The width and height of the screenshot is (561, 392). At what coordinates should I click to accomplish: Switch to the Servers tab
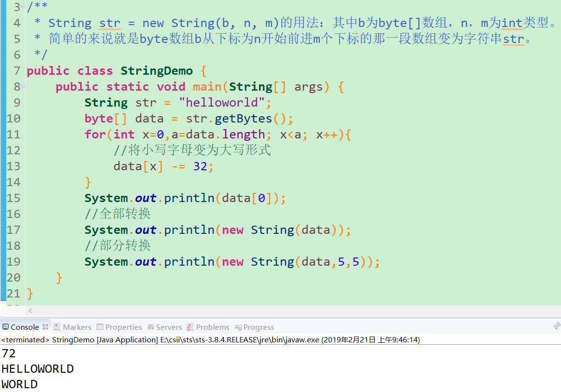[x=168, y=327]
